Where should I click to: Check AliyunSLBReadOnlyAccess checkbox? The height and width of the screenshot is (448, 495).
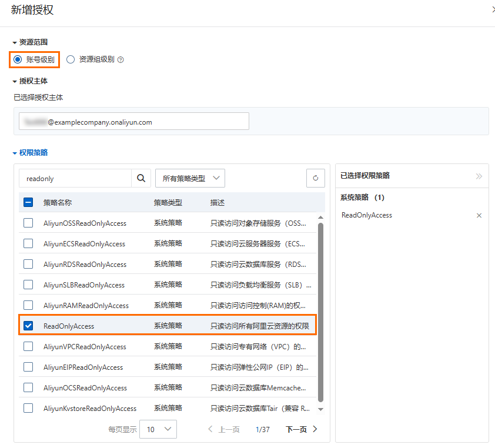pyautogui.click(x=28, y=285)
